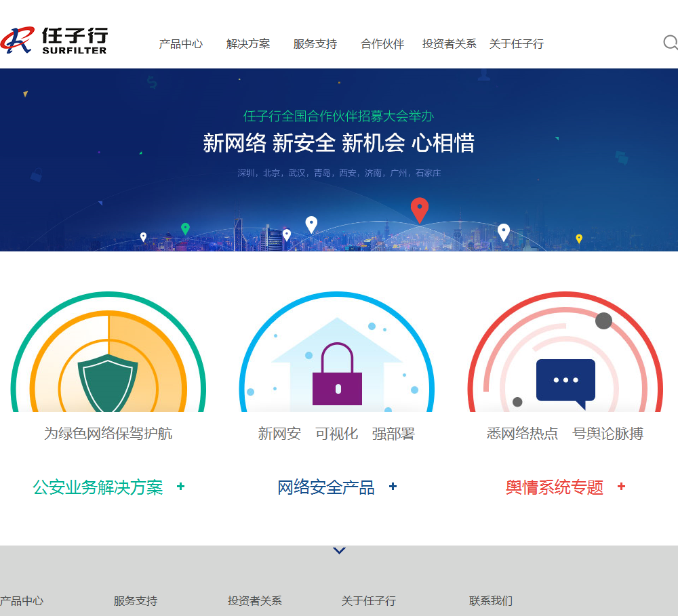678x616 pixels.
Task: Expand 公安业务解决方案 with the green plus
Action: (x=181, y=487)
